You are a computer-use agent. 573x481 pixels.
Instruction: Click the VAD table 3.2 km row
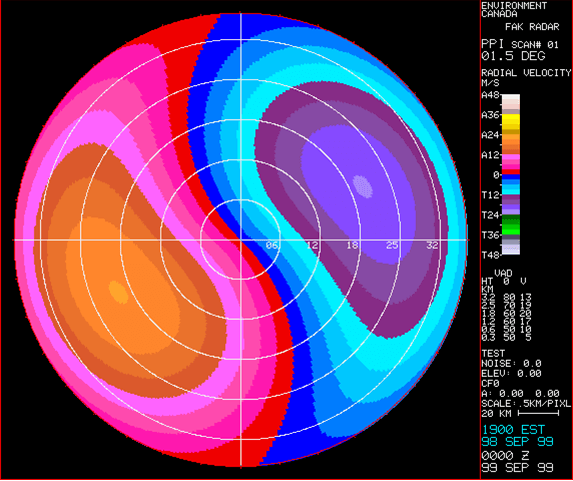[506, 297]
